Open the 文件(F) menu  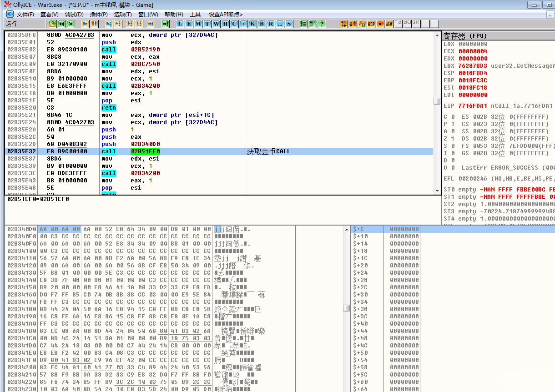(x=25, y=15)
